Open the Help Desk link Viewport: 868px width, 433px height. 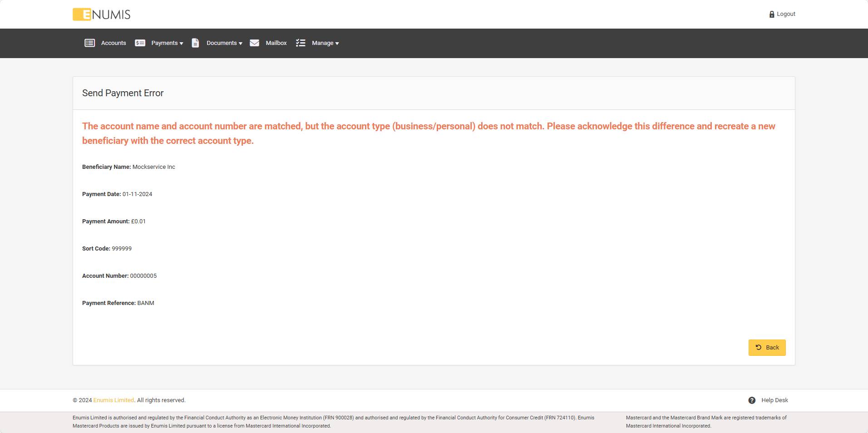[x=774, y=400]
